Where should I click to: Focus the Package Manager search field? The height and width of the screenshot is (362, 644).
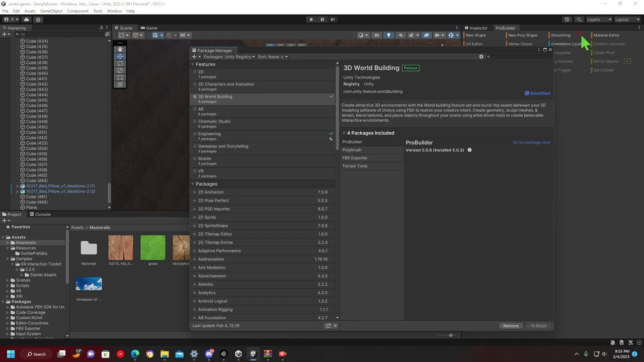pyautogui.click(x=518, y=57)
